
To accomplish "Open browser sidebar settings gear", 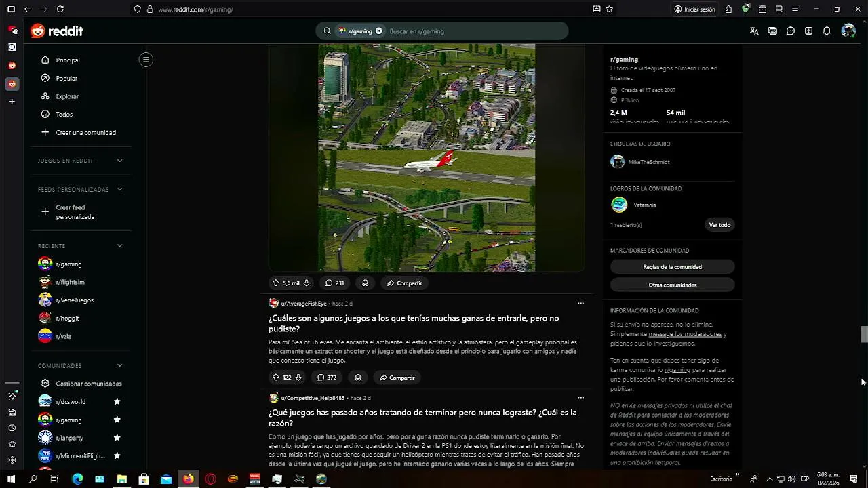I will [12, 460].
